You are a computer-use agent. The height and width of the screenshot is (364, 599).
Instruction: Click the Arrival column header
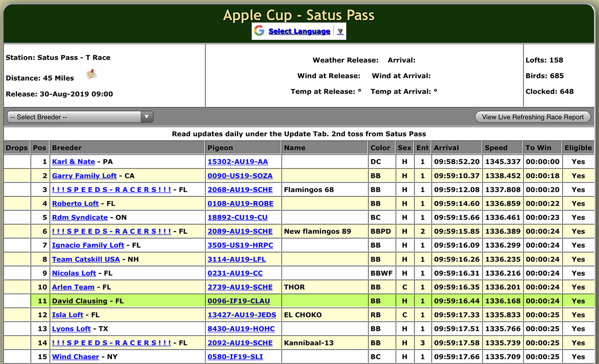[x=457, y=148]
